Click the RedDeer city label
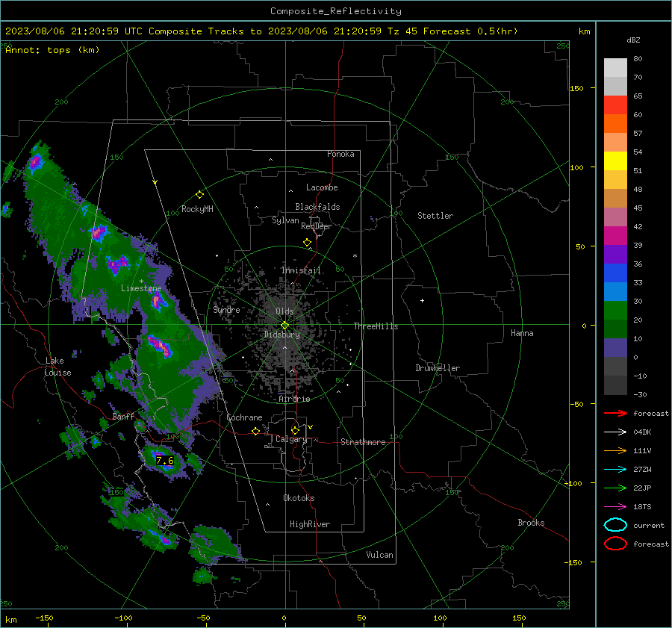Viewport: 672px width, 628px height. tap(317, 226)
